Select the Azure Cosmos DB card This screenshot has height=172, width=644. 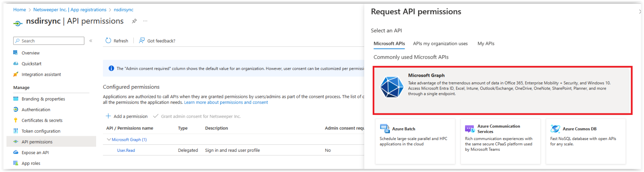pyautogui.click(x=586, y=141)
